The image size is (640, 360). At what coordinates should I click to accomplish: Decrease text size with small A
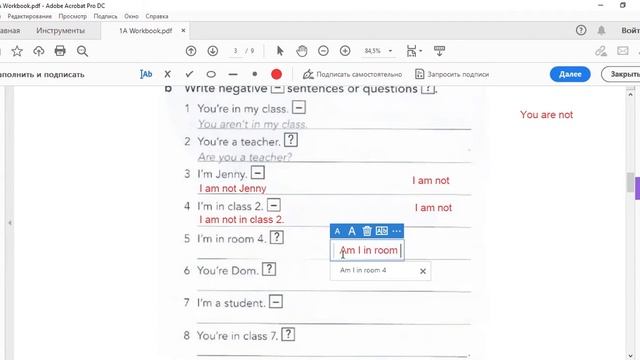[x=337, y=231]
